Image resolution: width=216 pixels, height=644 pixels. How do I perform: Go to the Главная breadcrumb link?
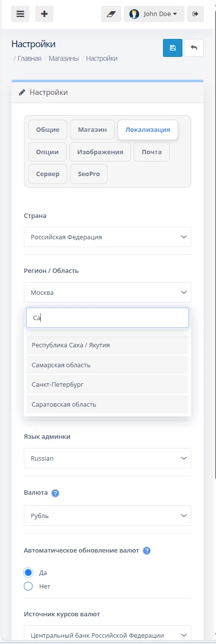pos(29,58)
